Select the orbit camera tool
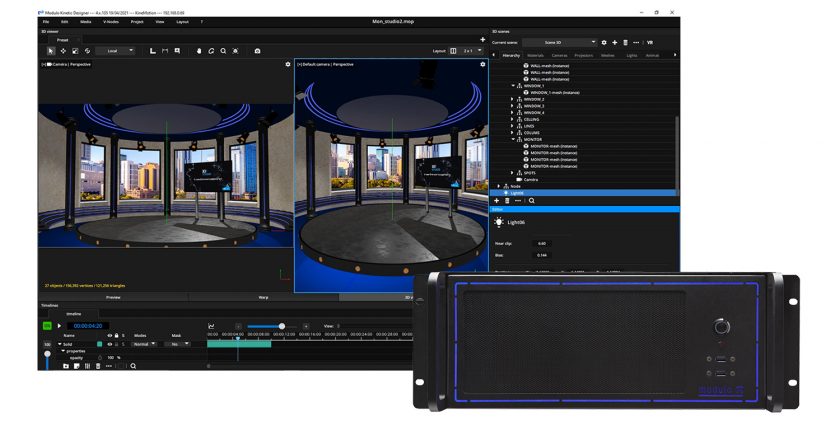This screenshot has height=440, width=840. [x=211, y=51]
